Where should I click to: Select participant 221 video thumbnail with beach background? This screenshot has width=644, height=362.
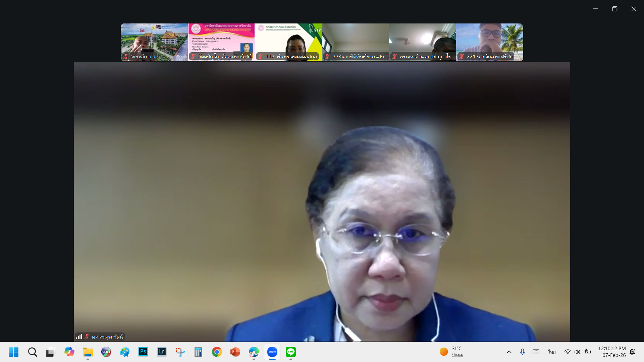coord(489,40)
